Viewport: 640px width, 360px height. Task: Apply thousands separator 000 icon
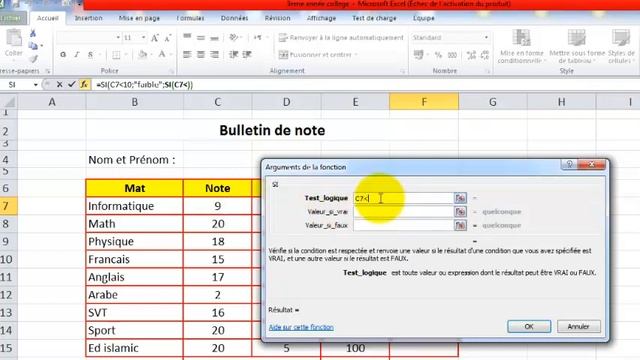pos(452,55)
